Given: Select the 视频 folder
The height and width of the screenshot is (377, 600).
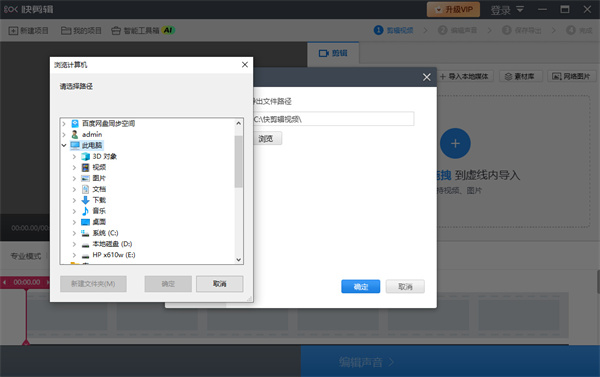Looking at the screenshot, I should 99,167.
